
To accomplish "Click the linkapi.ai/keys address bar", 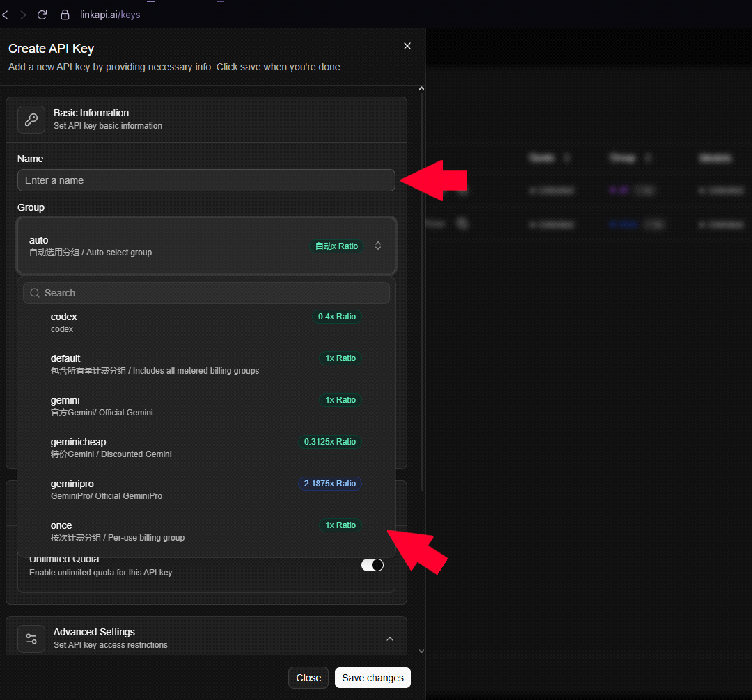I will (x=110, y=15).
